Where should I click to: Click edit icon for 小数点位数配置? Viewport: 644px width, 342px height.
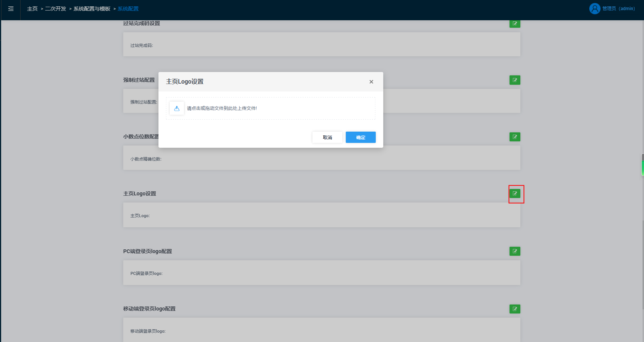tap(515, 137)
